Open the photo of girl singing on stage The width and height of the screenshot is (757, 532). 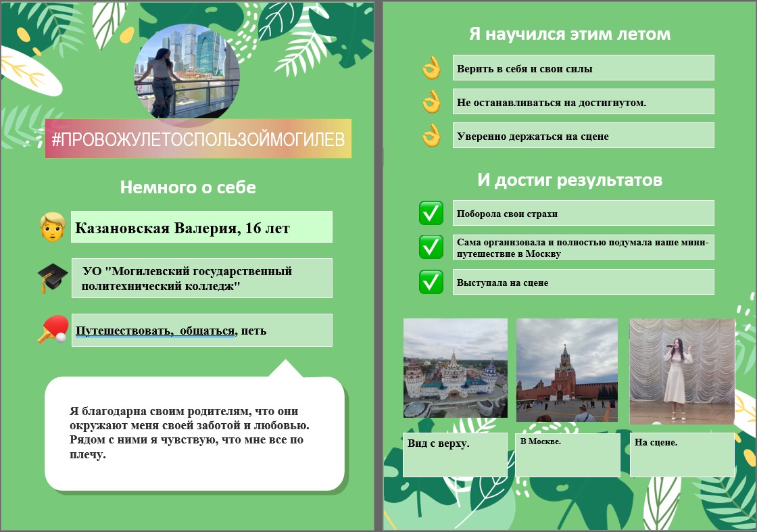click(682, 371)
